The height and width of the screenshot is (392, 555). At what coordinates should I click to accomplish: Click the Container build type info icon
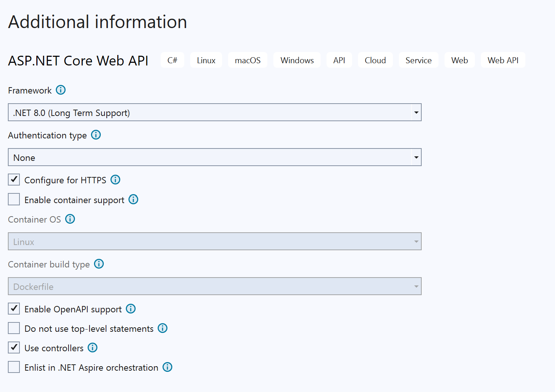pyautogui.click(x=99, y=264)
